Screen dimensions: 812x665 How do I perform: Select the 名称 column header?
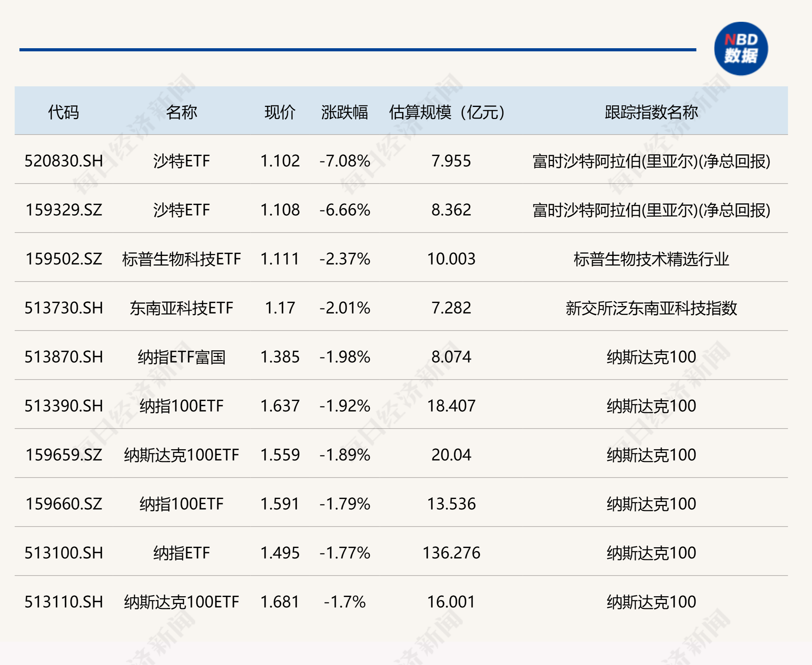(x=182, y=112)
